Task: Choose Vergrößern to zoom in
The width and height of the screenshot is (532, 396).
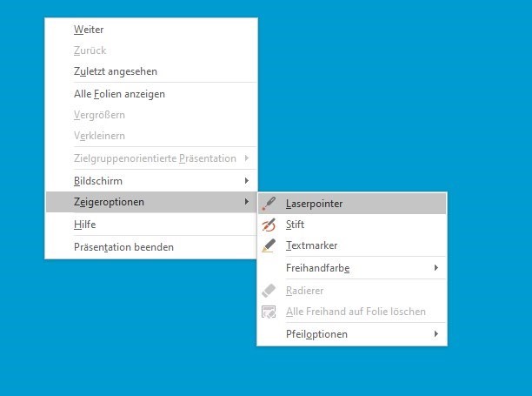Action: pyautogui.click(x=100, y=115)
